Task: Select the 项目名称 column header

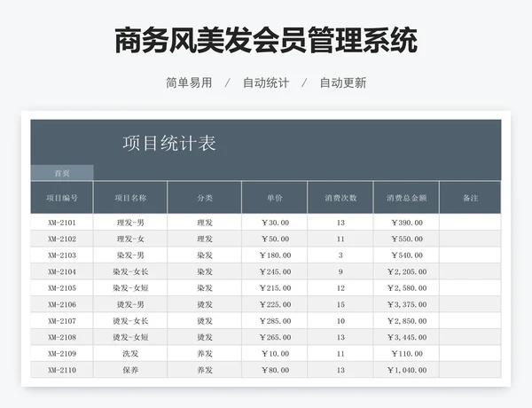Action: [130, 198]
